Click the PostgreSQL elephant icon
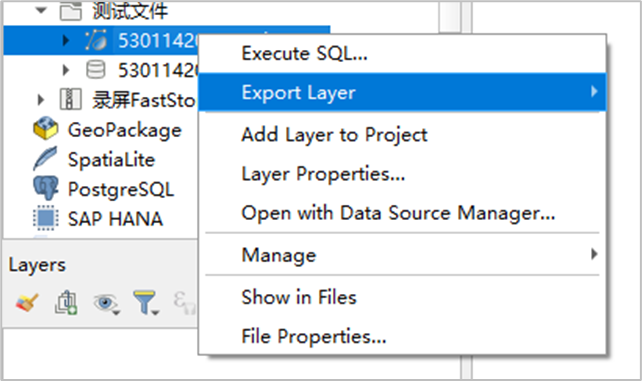 pos(45,189)
